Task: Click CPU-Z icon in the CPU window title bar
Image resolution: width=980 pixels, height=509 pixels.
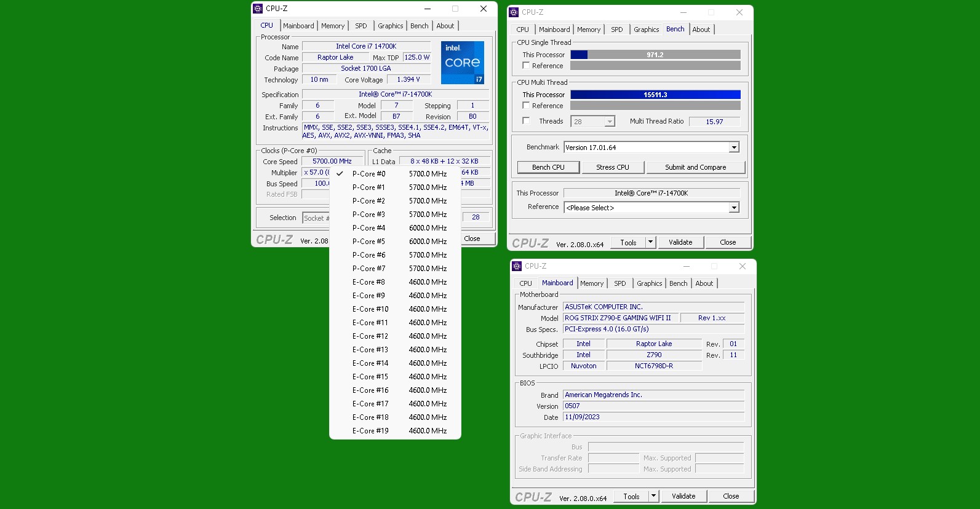Action: (x=258, y=9)
